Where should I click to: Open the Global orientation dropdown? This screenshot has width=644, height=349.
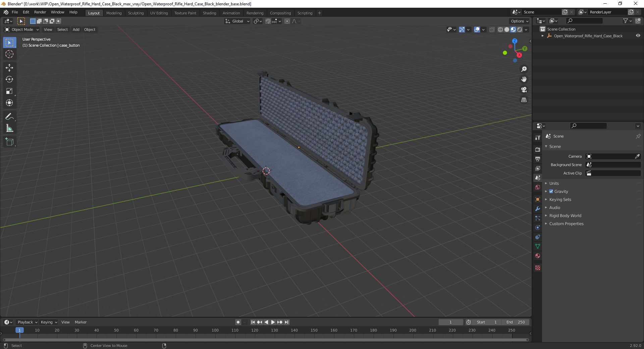pos(237,21)
